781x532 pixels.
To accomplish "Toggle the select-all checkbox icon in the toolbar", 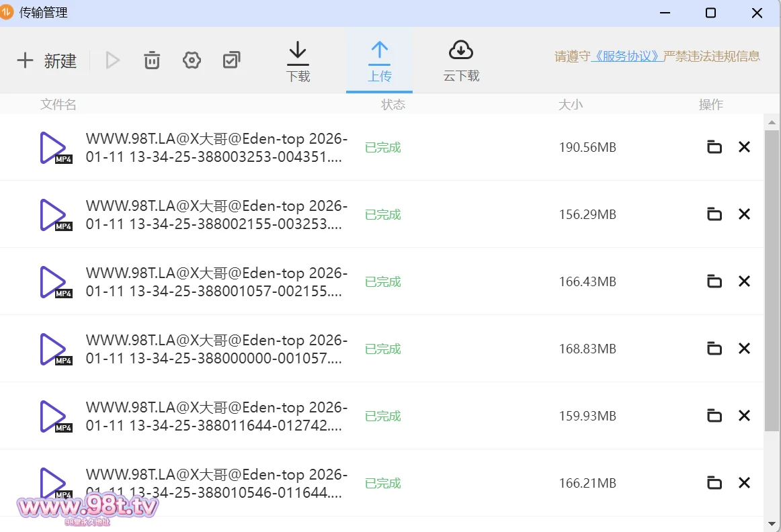I will pyautogui.click(x=231, y=61).
